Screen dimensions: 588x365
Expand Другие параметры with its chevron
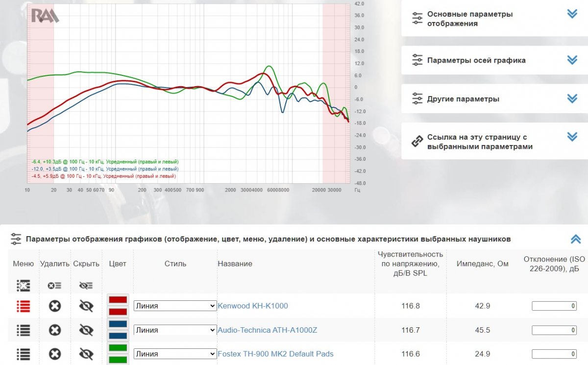pyautogui.click(x=572, y=98)
